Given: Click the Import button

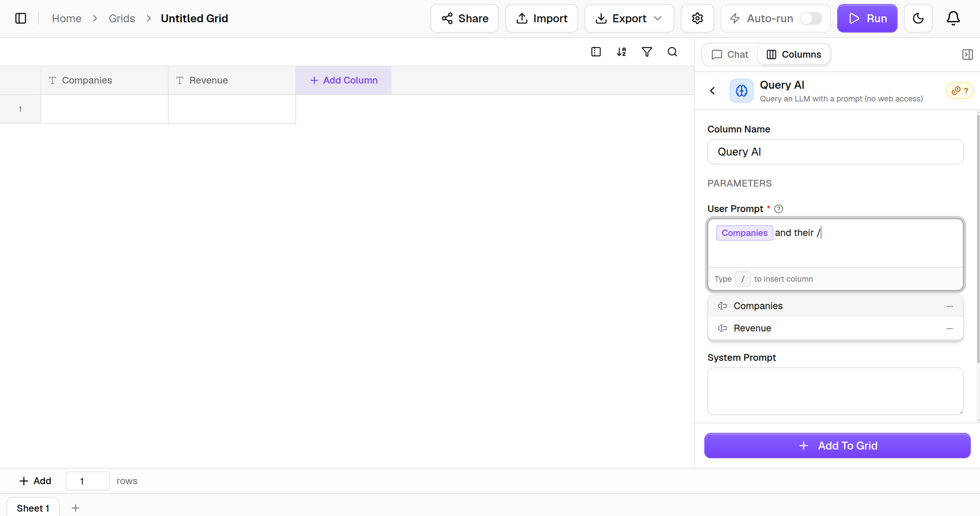Looking at the screenshot, I should coord(542,18).
